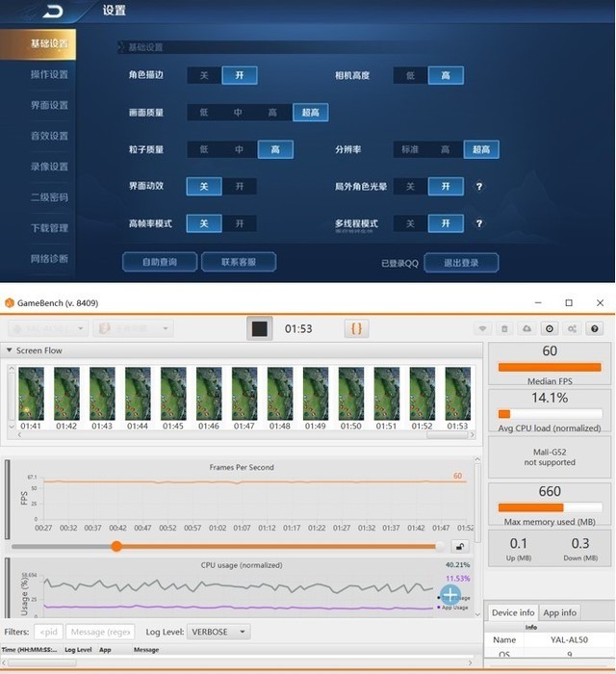Click the question mark beside 多线程模式
Image resolution: width=616 pixels, height=674 pixels.
click(x=479, y=223)
